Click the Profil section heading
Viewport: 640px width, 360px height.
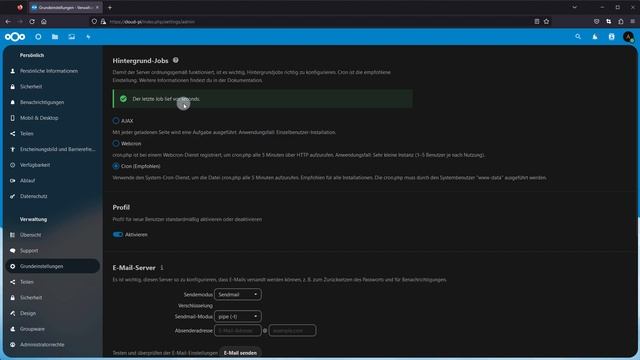click(x=121, y=207)
